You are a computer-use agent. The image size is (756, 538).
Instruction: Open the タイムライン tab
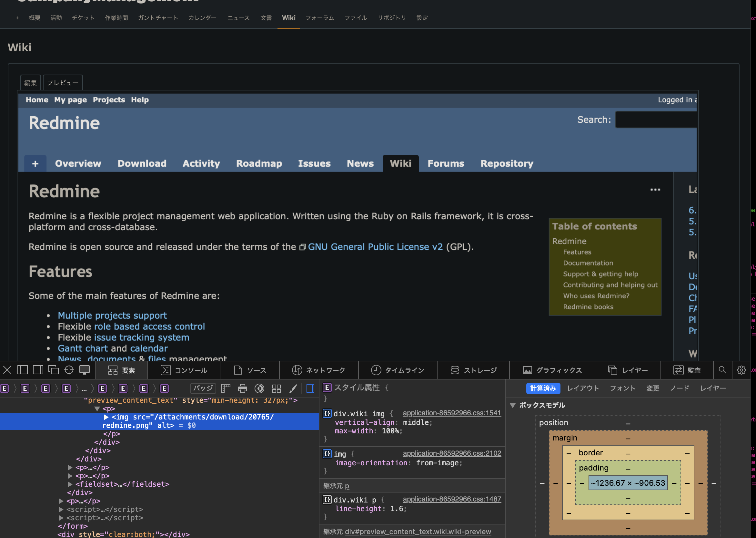coord(398,370)
